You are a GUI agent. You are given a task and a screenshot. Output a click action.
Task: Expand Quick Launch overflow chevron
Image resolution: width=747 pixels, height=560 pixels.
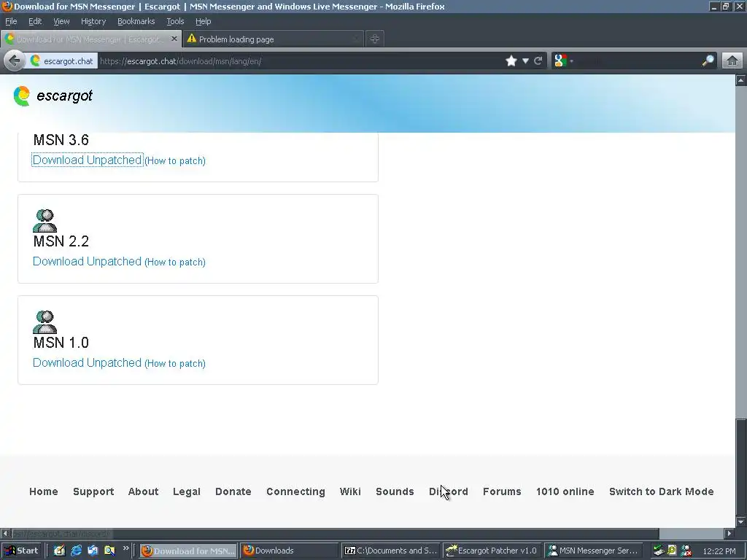click(x=125, y=548)
